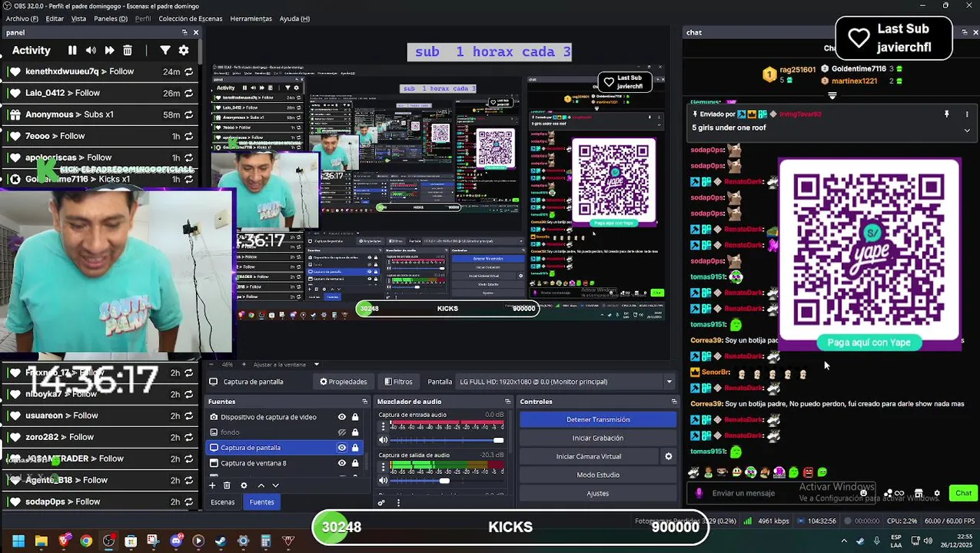Image resolution: width=980 pixels, height=553 pixels.
Task: Unlock the fondo source
Action: point(355,432)
